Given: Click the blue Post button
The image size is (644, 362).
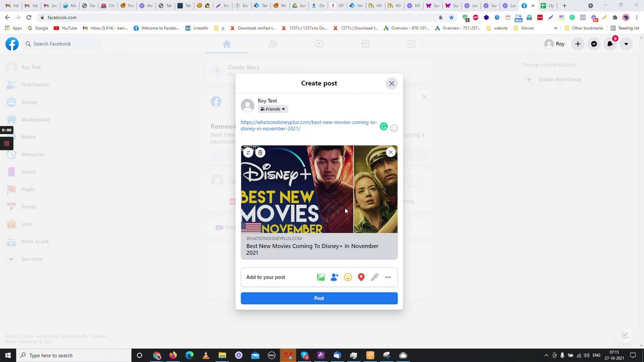Looking at the screenshot, I should pos(319,298).
